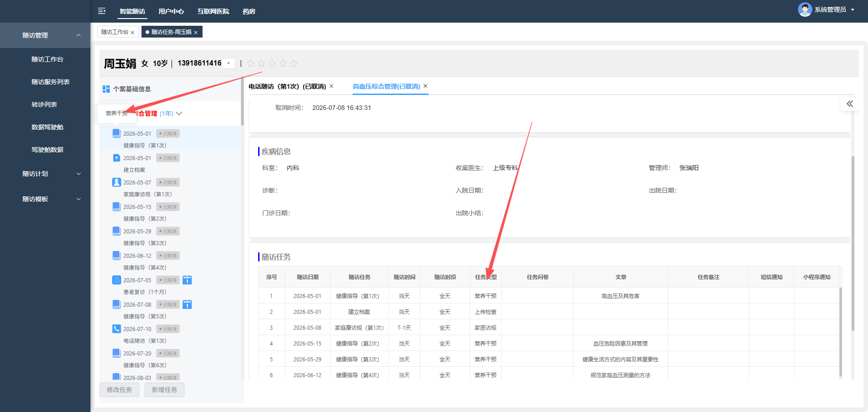Expand the plan dropdown chevron (1年)
Viewport: 868px width, 412px height.
(x=179, y=114)
